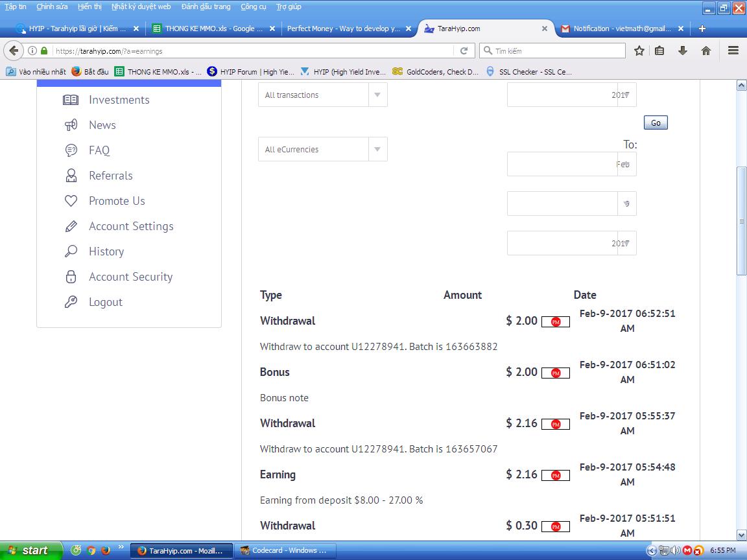The height and width of the screenshot is (560, 747).
Task: Click the FAQ speech bubble icon
Action: tap(71, 150)
